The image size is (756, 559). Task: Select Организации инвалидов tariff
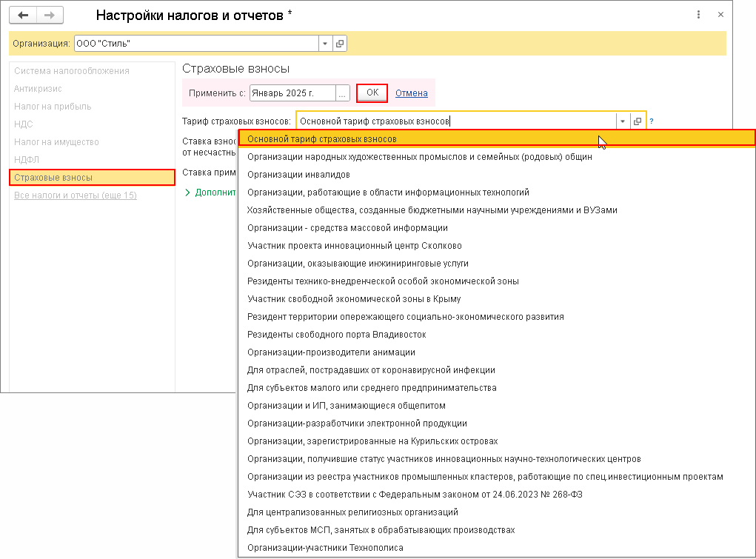[x=298, y=175]
